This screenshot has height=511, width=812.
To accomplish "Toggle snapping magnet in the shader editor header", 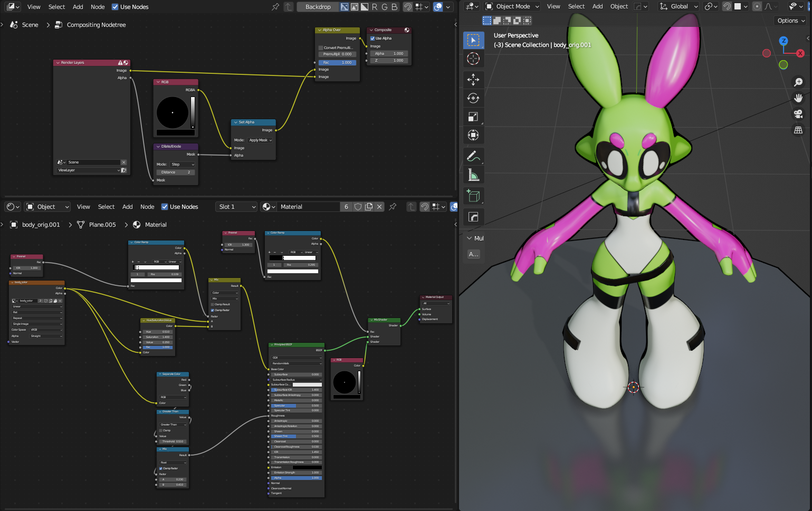I will 425,207.
